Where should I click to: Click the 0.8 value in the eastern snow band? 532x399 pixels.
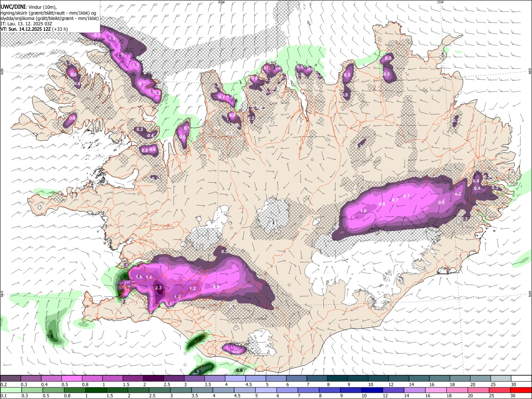(x=382, y=204)
